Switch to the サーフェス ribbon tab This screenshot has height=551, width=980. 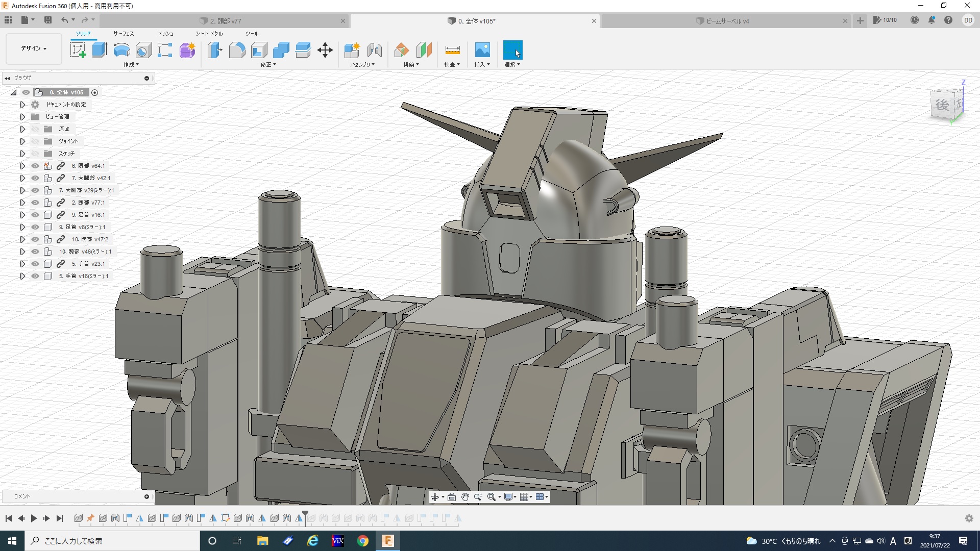pos(123,34)
